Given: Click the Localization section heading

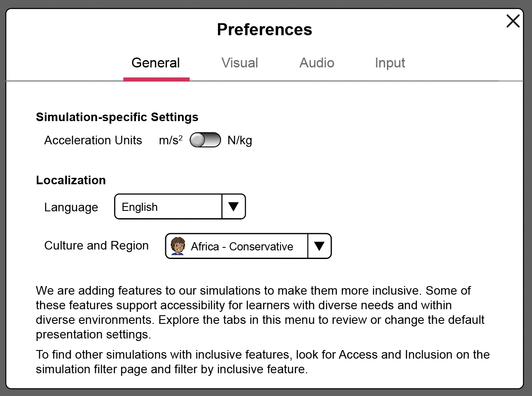Looking at the screenshot, I should click(71, 180).
